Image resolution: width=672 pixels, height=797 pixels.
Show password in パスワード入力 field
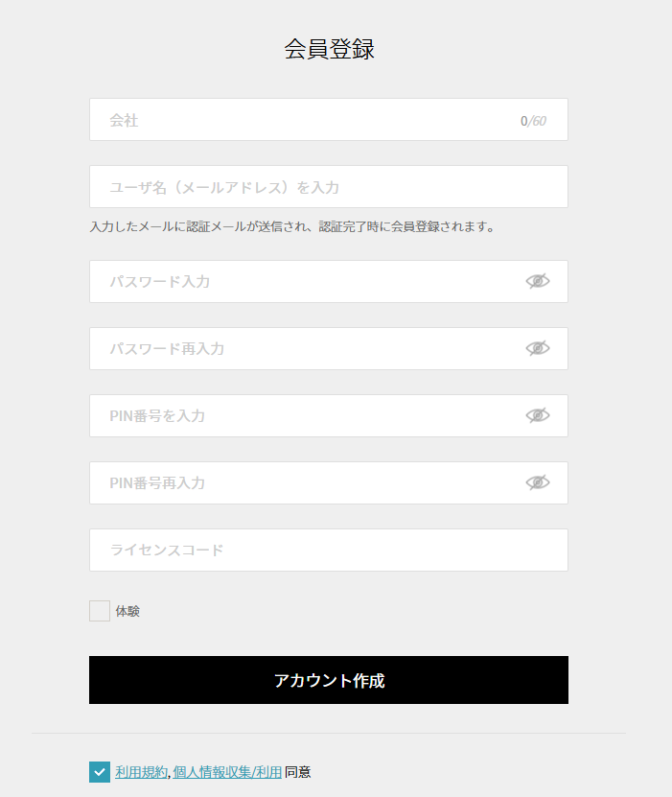point(538,281)
